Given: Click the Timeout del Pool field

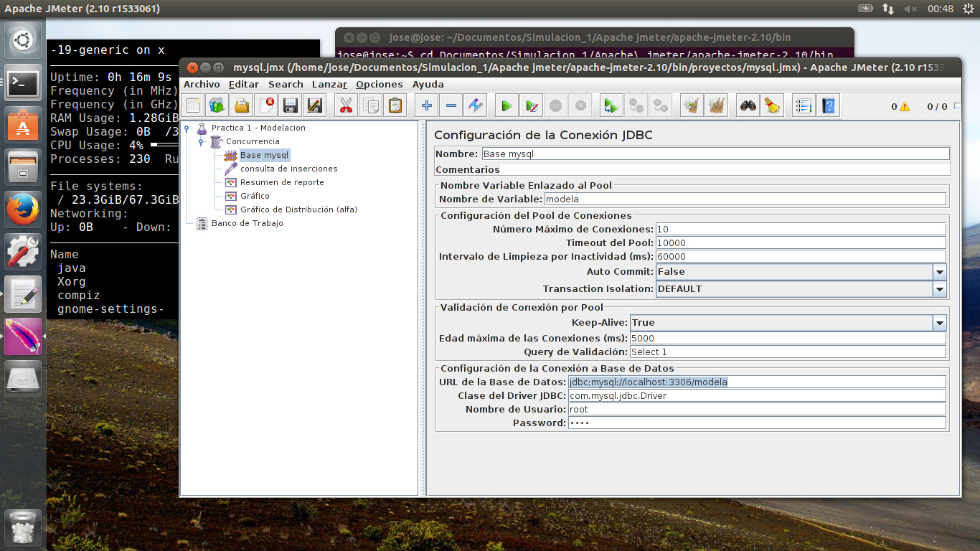Looking at the screenshot, I should click(801, 242).
